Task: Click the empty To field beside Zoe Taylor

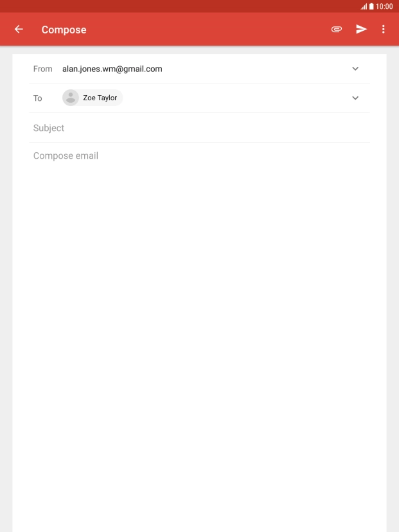Action: tap(234, 98)
